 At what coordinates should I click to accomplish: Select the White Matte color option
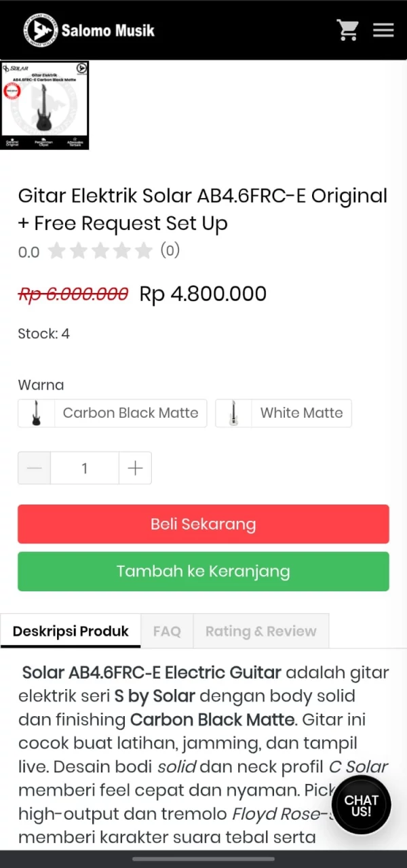tap(284, 413)
